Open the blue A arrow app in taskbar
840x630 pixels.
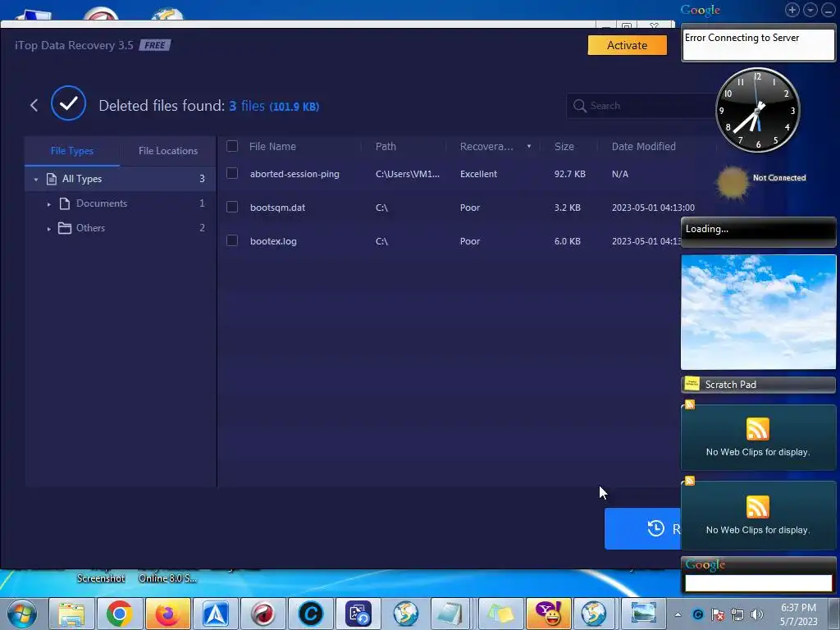coord(216,614)
